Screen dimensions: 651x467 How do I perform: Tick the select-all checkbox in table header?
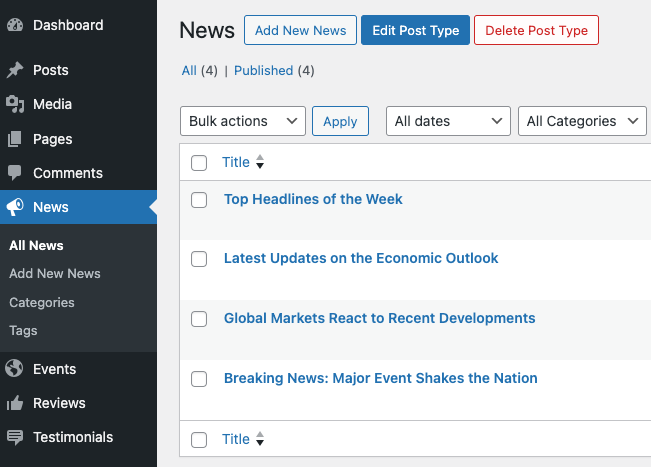(x=199, y=163)
